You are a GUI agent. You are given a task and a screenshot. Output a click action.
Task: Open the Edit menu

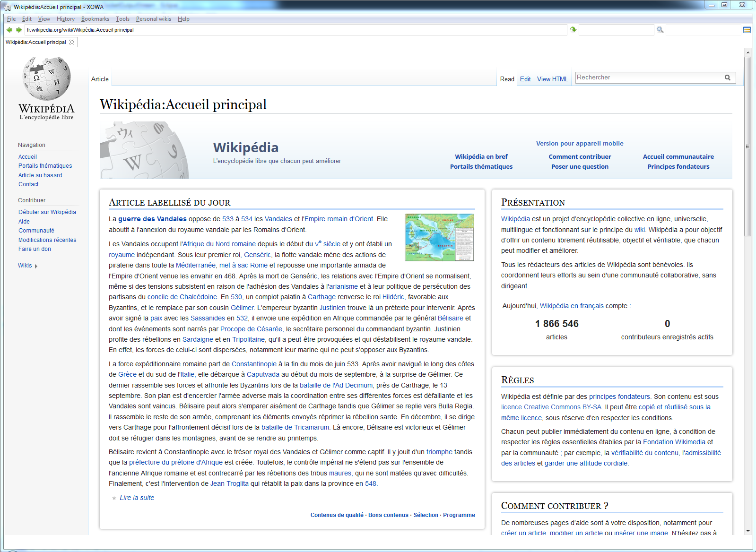27,19
